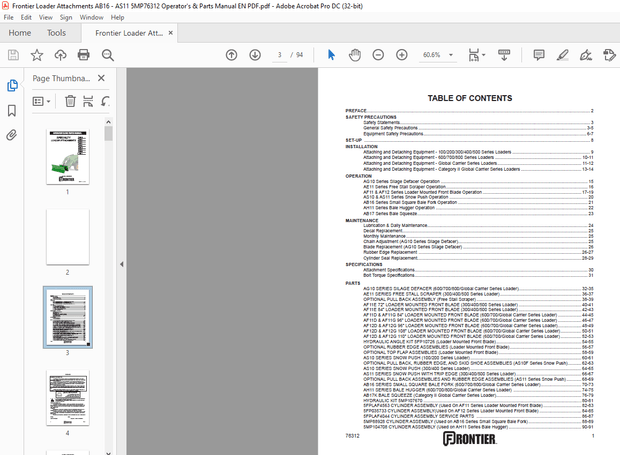
Task: Open the Attachments paperclip panel
Action: click(12, 135)
